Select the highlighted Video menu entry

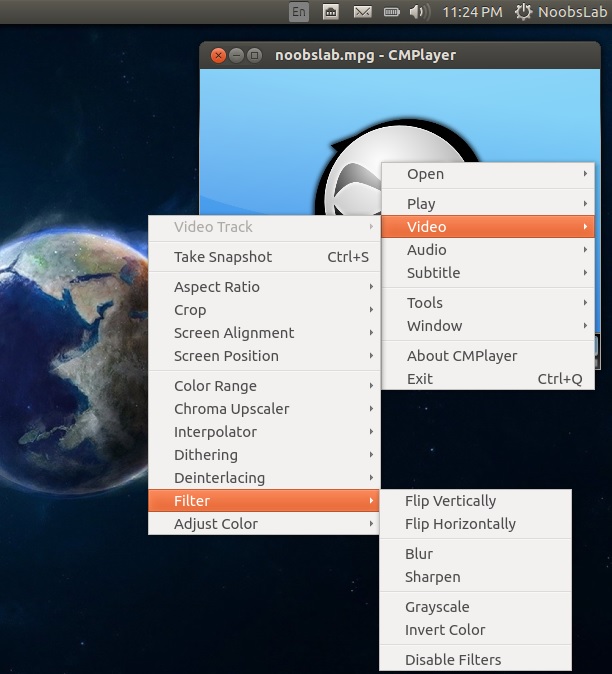[488, 227]
